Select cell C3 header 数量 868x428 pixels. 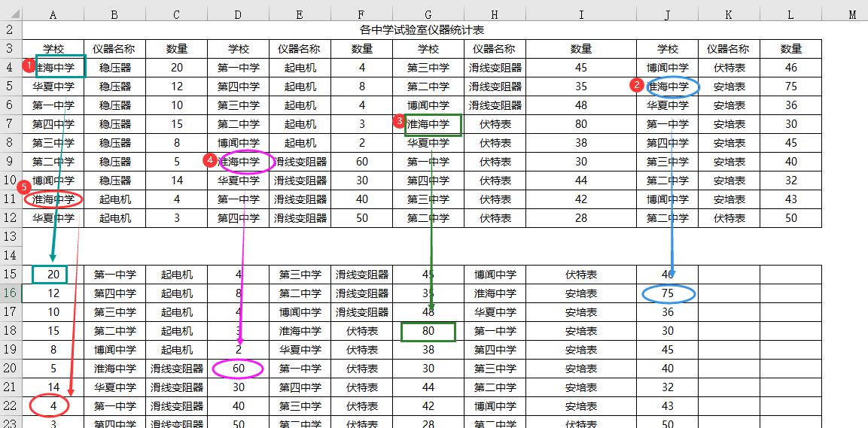point(177,49)
